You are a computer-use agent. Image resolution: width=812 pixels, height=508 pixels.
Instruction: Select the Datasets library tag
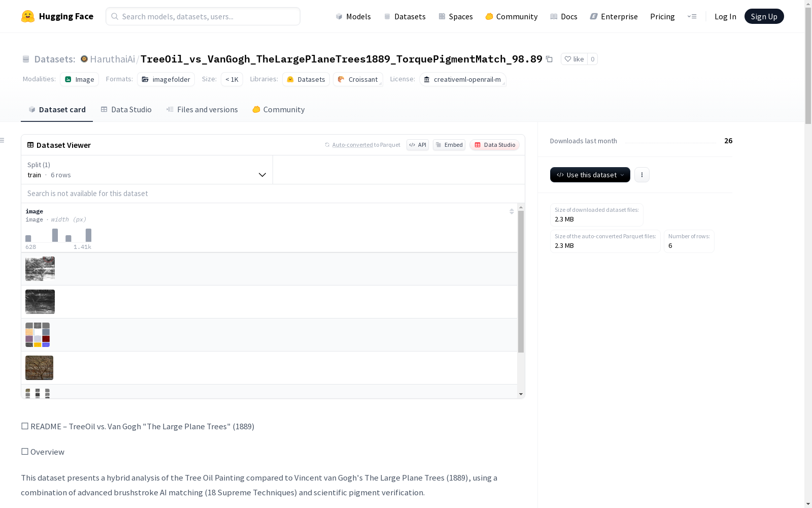coord(306,79)
